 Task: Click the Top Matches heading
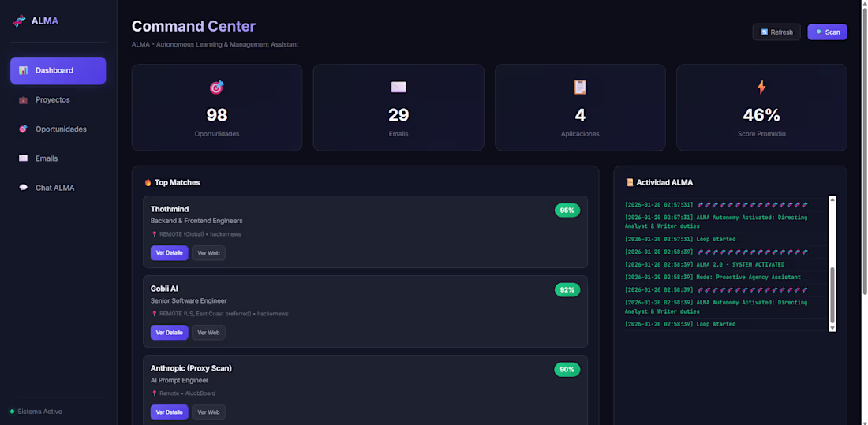pos(177,182)
